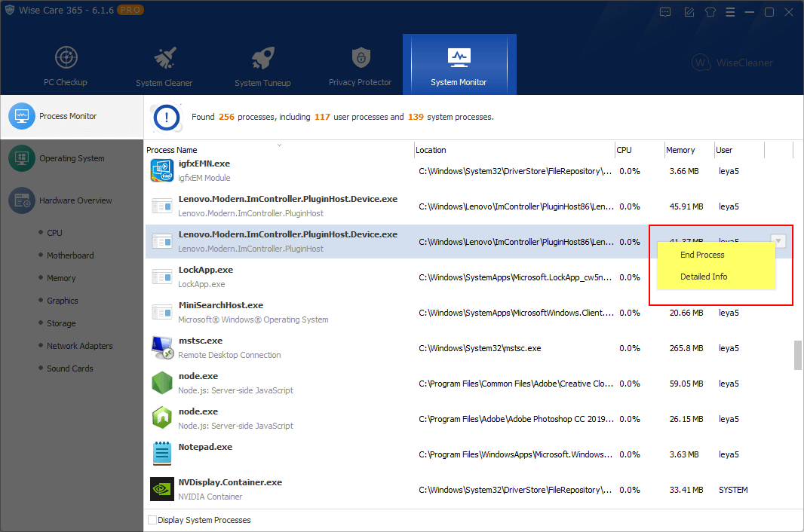Open Hardware Overview via its sidebar icon

pyautogui.click(x=22, y=200)
